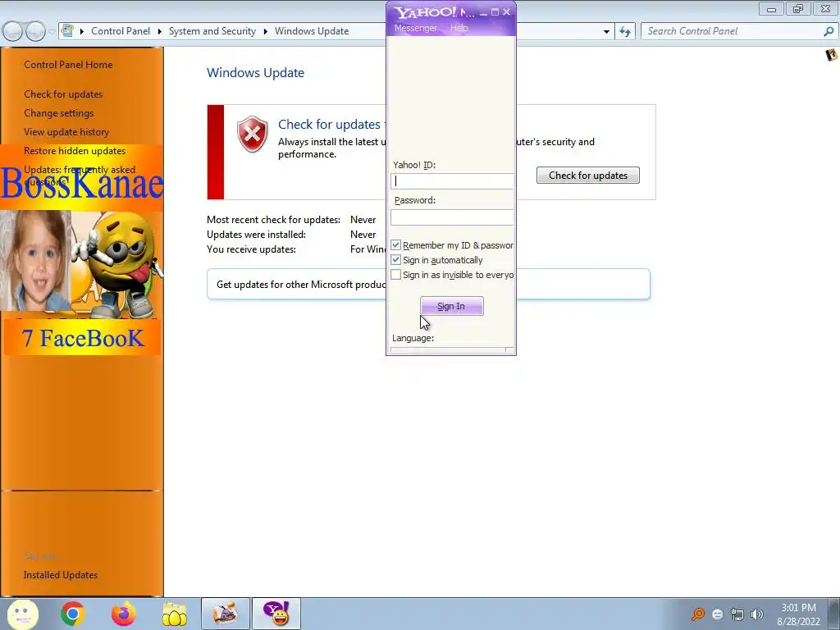Viewport: 840px width, 630px height.
Task: Click the orange magnifier tray icon
Action: point(698,614)
